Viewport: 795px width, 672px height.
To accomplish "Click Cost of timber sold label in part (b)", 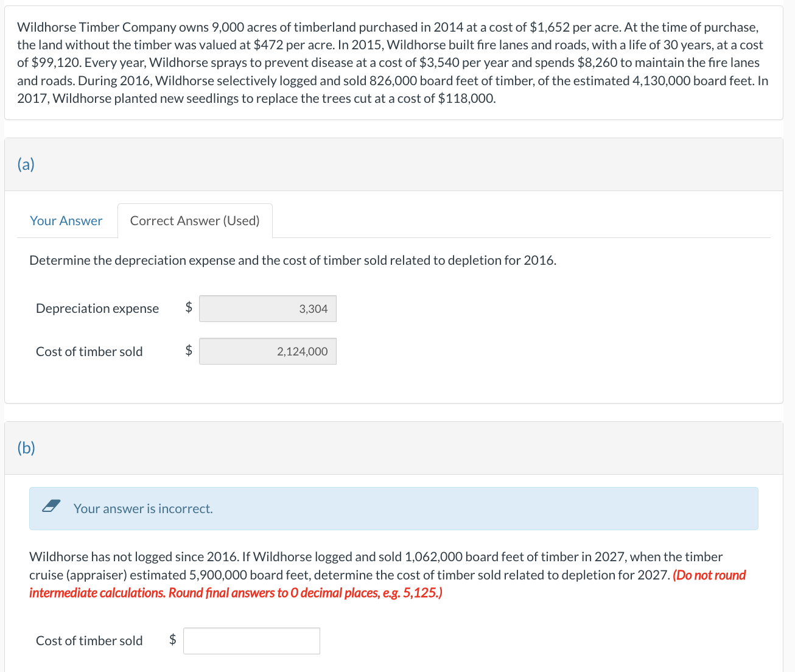I will point(89,641).
